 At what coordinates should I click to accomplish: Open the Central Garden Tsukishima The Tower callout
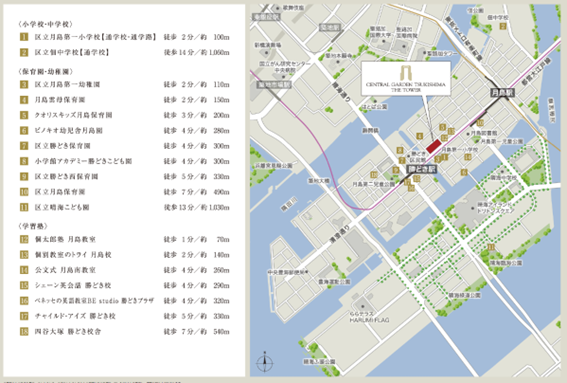click(406, 78)
